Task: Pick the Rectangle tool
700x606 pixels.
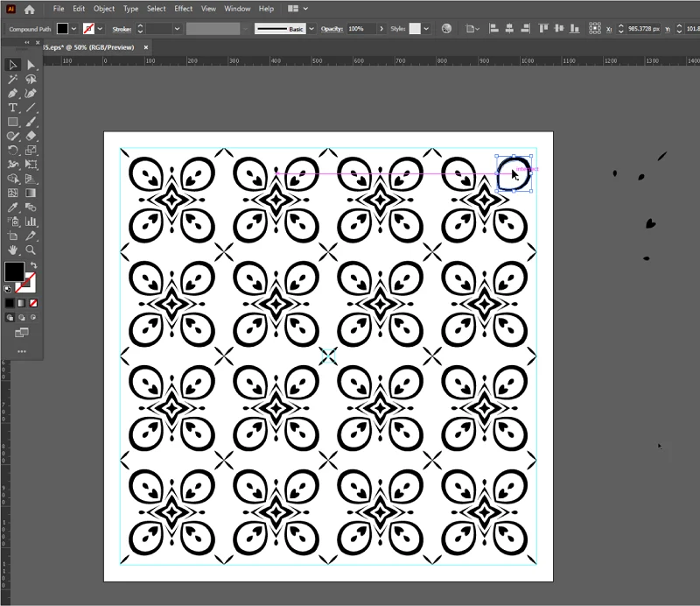Action: click(x=12, y=122)
